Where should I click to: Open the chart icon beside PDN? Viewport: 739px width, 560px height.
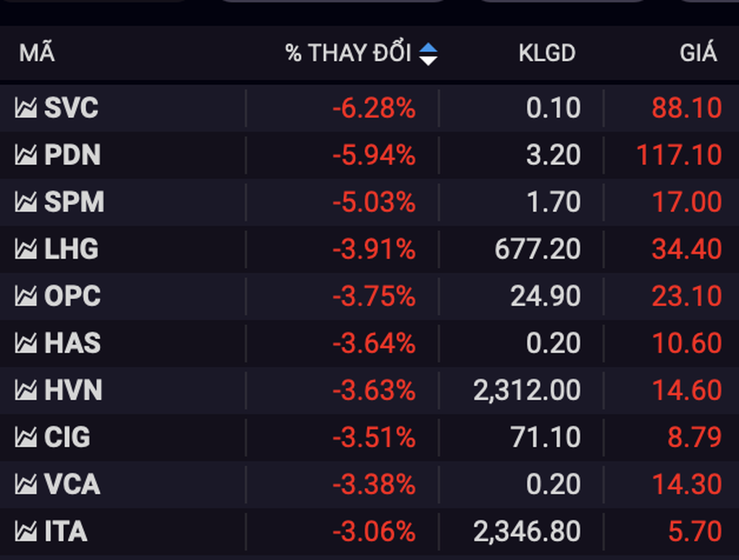point(25,156)
